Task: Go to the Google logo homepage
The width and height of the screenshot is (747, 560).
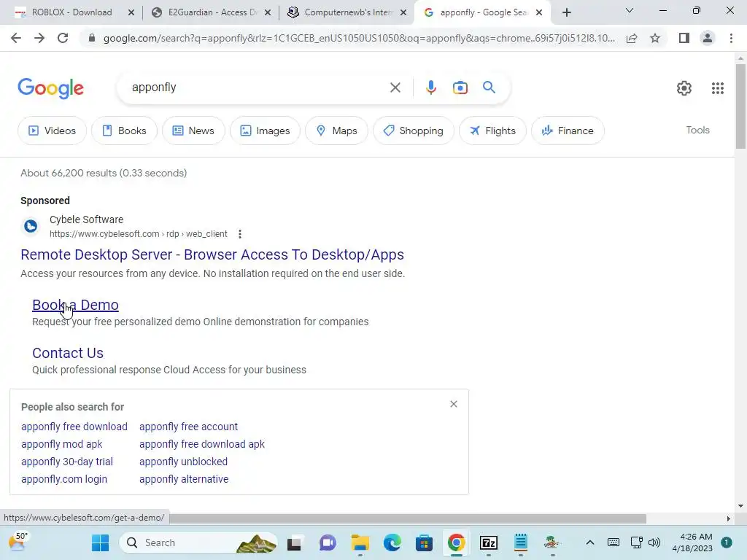Action: click(x=50, y=88)
